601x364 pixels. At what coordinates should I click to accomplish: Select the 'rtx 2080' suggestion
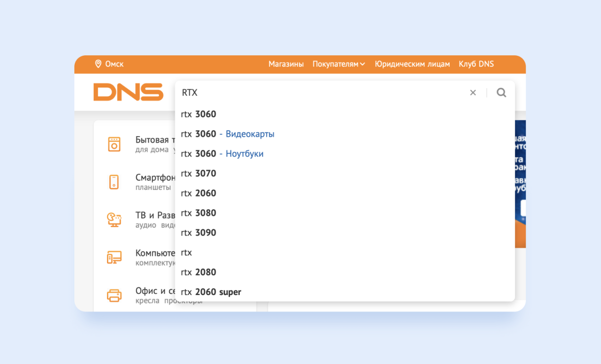[345, 272]
